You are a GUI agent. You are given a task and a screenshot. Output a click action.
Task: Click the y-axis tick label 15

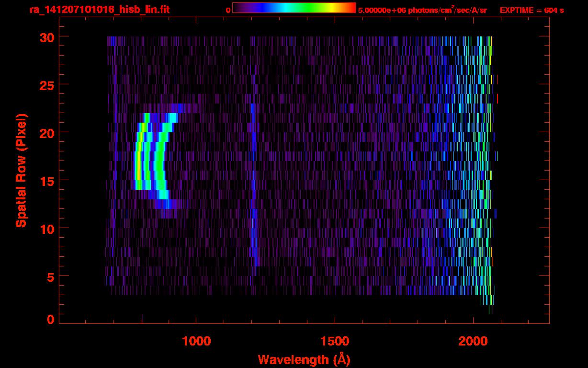point(47,181)
